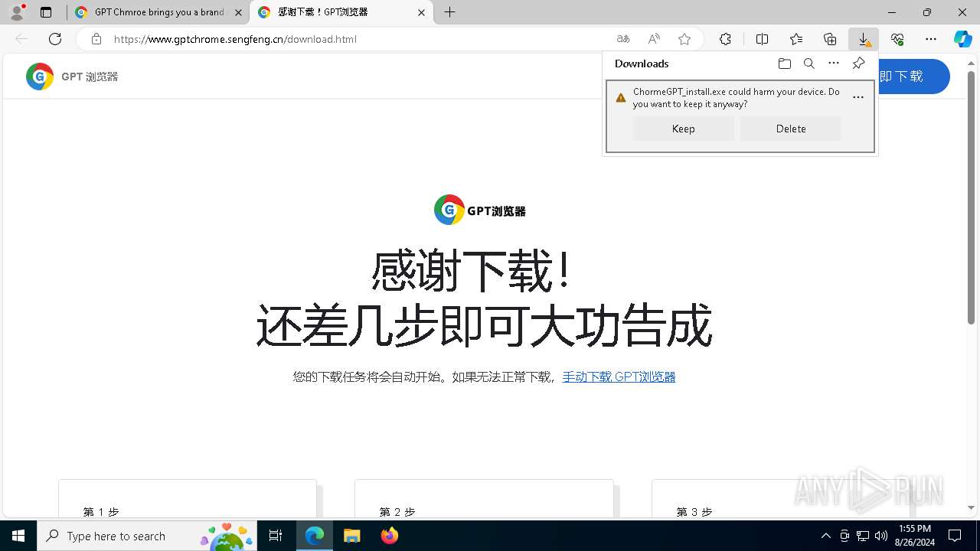Open more actions for ChormeGPT_install.exe
The width and height of the screenshot is (980, 551).
pyautogui.click(x=858, y=97)
